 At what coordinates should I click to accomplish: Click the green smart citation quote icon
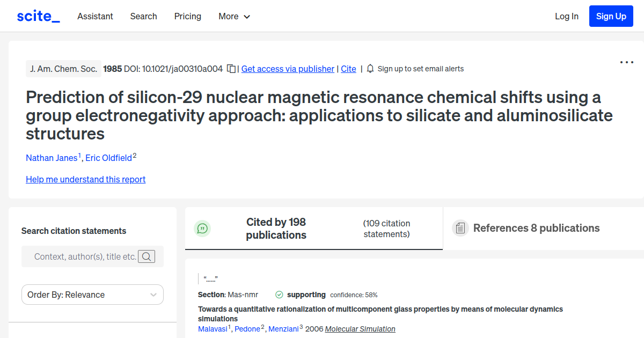click(202, 228)
